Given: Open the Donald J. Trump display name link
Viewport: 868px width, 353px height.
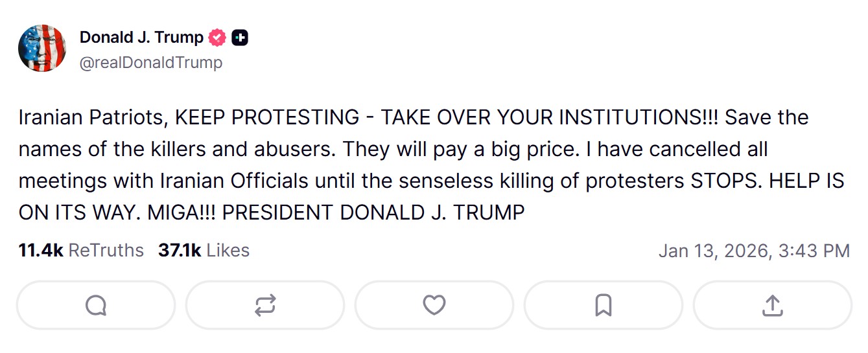Looking at the screenshot, I should [x=141, y=38].
